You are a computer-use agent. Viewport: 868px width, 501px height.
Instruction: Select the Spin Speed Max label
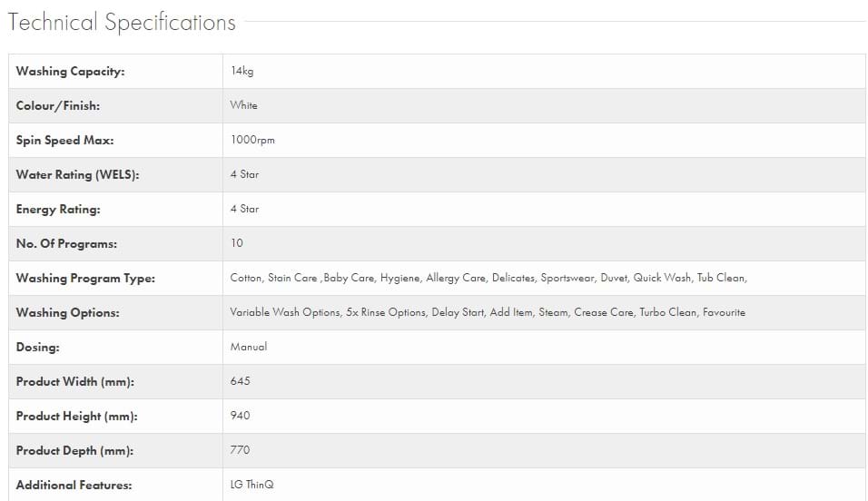pyautogui.click(x=64, y=141)
